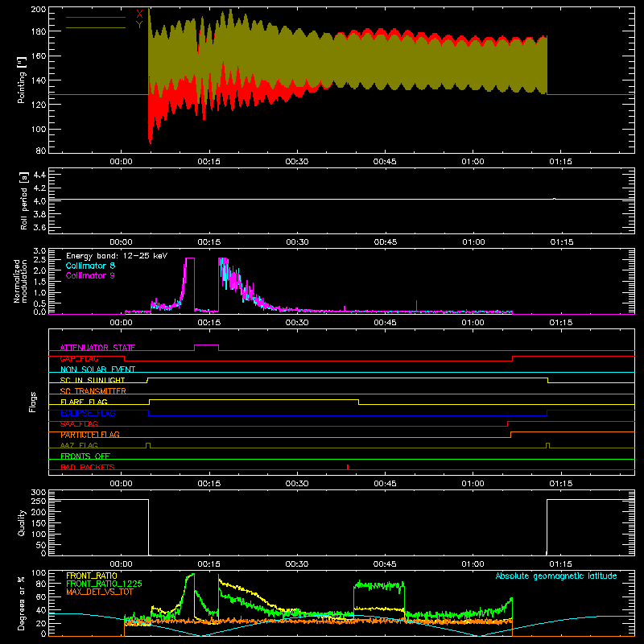The width and height of the screenshot is (644, 644).
Task: Click the raised ATTENUATOR_STATE pulse segment
Action: 206,345
